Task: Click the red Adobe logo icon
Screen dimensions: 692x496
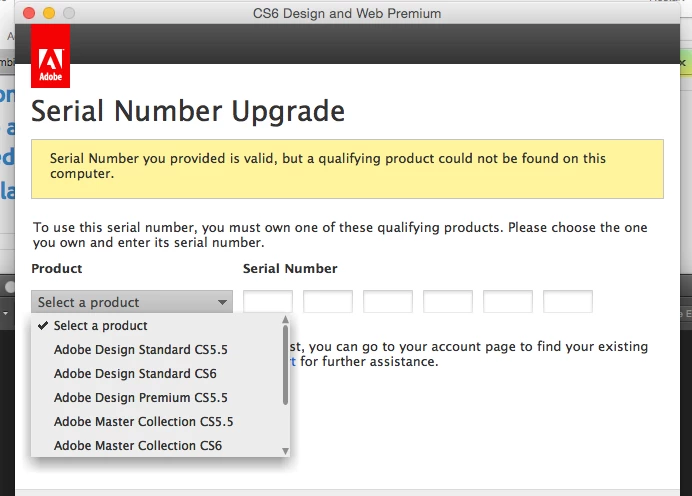Action: (x=50, y=56)
